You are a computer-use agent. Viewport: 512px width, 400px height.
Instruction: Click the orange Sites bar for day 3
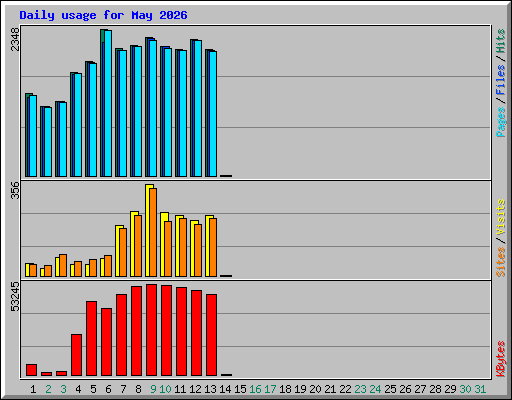click(63, 265)
